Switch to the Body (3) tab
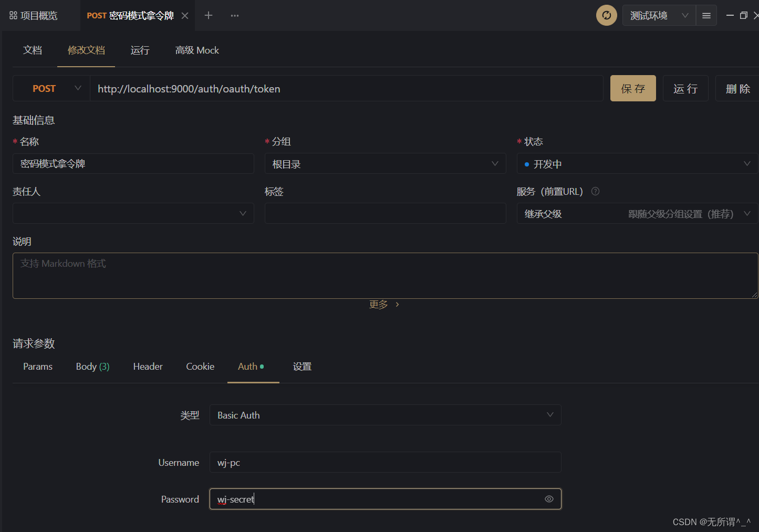The height and width of the screenshot is (532, 759). [x=92, y=366]
